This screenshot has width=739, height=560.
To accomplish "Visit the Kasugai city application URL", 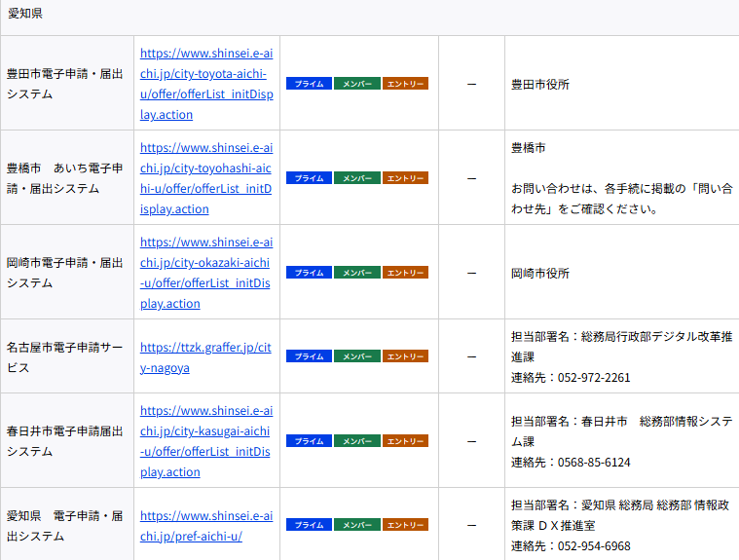I will click(205, 441).
